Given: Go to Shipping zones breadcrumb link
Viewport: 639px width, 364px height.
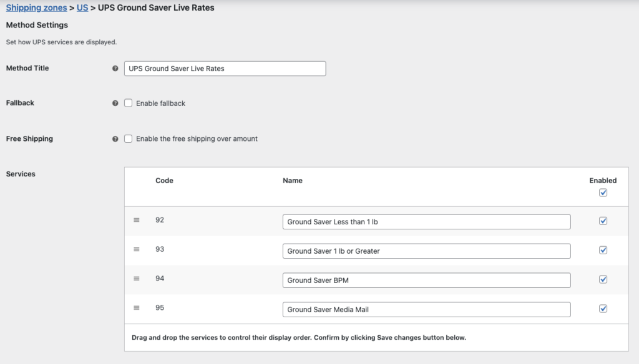Looking at the screenshot, I should 36,7.
